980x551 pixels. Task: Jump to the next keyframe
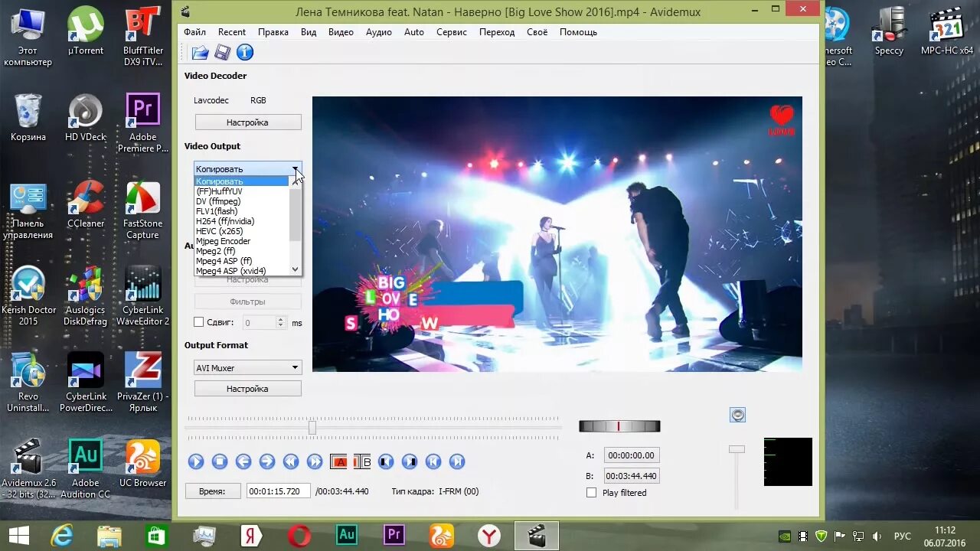tap(315, 461)
